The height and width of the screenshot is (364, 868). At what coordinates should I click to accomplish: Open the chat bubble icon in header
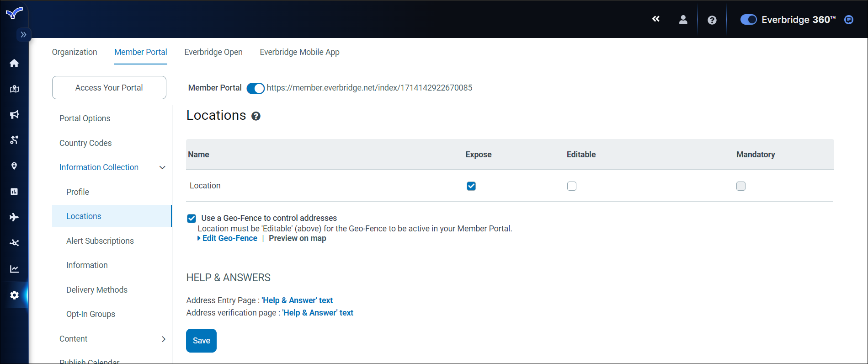(x=849, y=20)
